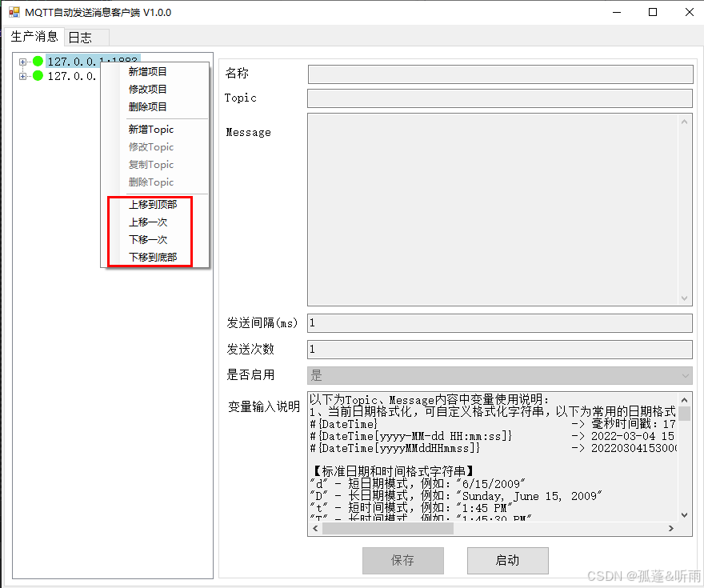This screenshot has height=588, width=704.
Task: Expand the first 127.0.0.1 tree node
Action: pyautogui.click(x=22, y=62)
